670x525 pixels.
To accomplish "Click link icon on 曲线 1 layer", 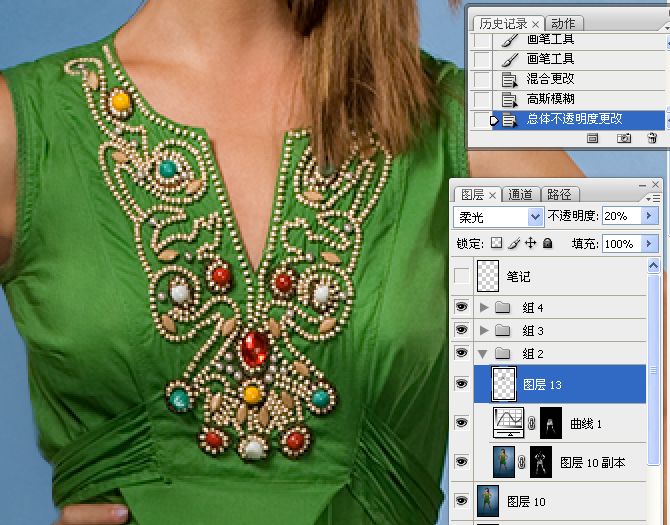I will pyautogui.click(x=532, y=423).
